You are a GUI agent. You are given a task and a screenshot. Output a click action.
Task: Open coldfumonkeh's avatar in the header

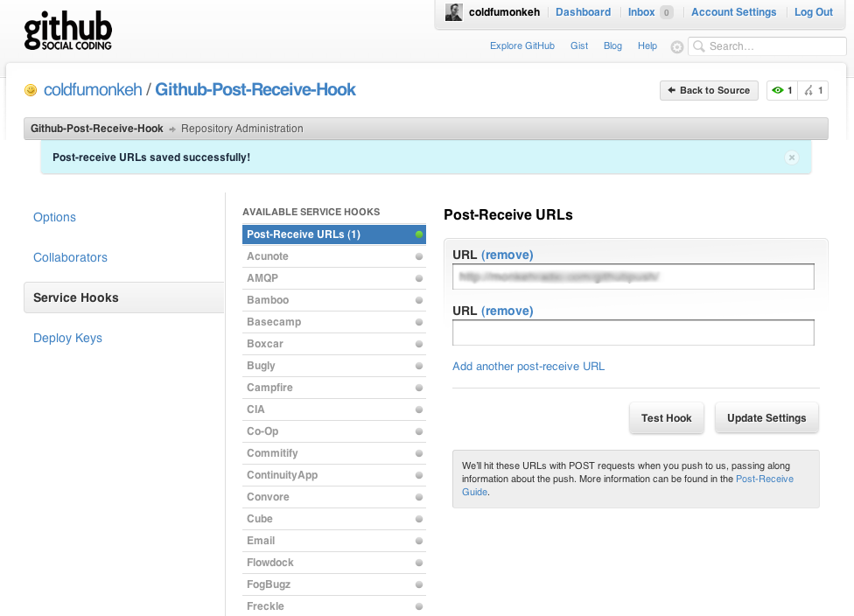[x=453, y=11]
